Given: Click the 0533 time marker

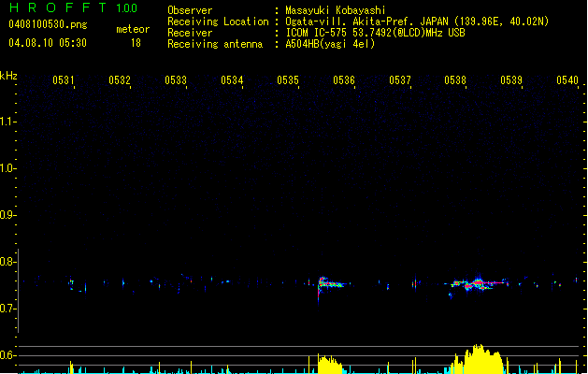Looking at the screenshot, I should pyautogui.click(x=176, y=80).
